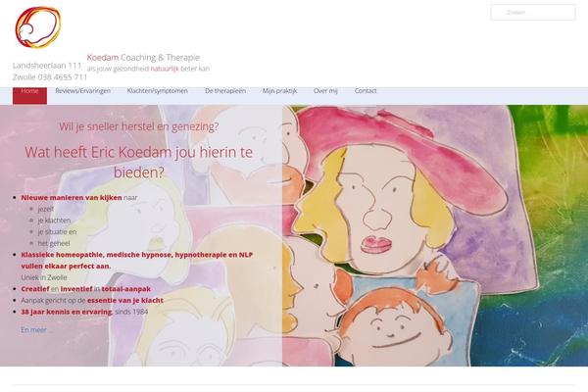Click '38 jaar kennis en ervaring' link
The height and width of the screenshot is (392, 588).
(x=67, y=312)
